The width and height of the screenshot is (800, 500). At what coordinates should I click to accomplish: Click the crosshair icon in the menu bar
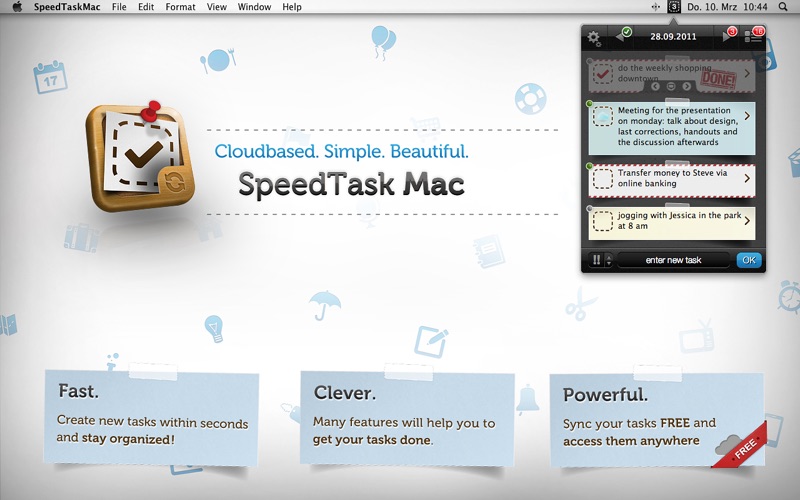656,7
